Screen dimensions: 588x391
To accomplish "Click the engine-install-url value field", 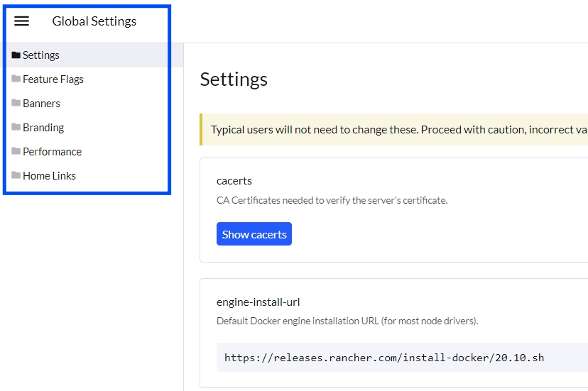I will point(402,357).
